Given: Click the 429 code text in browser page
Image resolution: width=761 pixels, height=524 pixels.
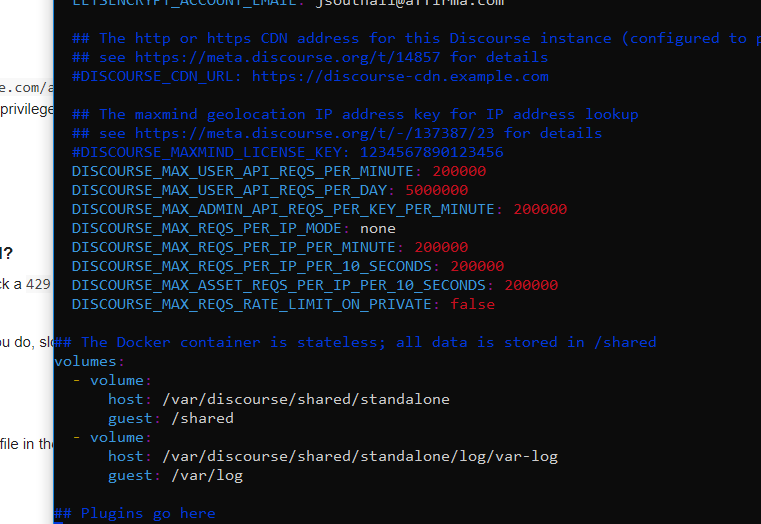Looking at the screenshot, I should 38,284.
